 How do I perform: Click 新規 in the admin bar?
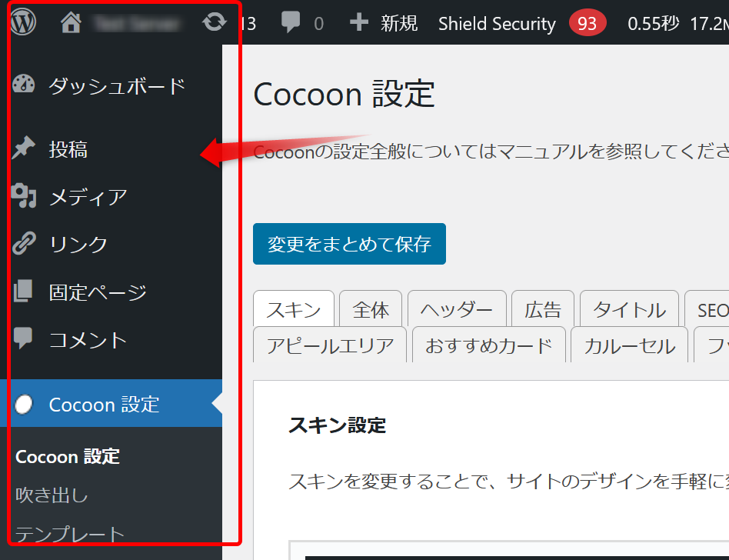(x=399, y=23)
